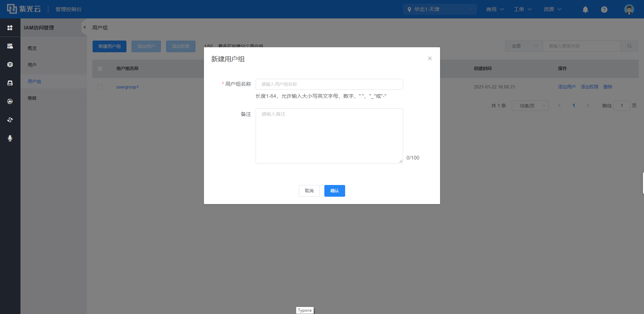Viewport: 644px width, 314px height.
Task: Expand the 华北1-天津 region dropdown
Action: [440, 9]
